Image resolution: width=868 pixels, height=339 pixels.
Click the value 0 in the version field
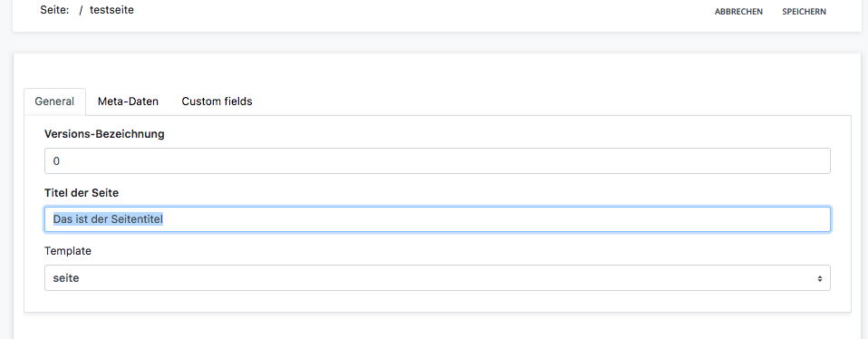[56, 161]
